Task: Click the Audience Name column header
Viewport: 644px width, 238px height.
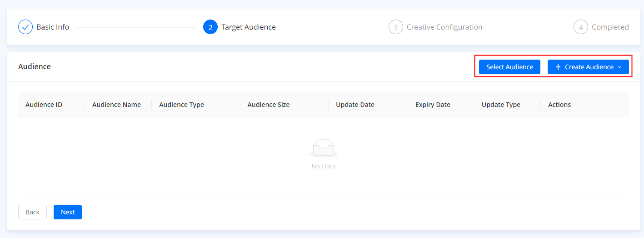Action: click(116, 105)
